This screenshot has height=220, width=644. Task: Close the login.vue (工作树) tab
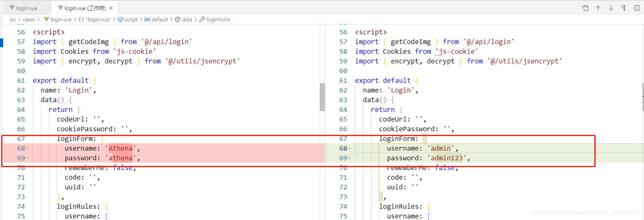[x=111, y=8]
